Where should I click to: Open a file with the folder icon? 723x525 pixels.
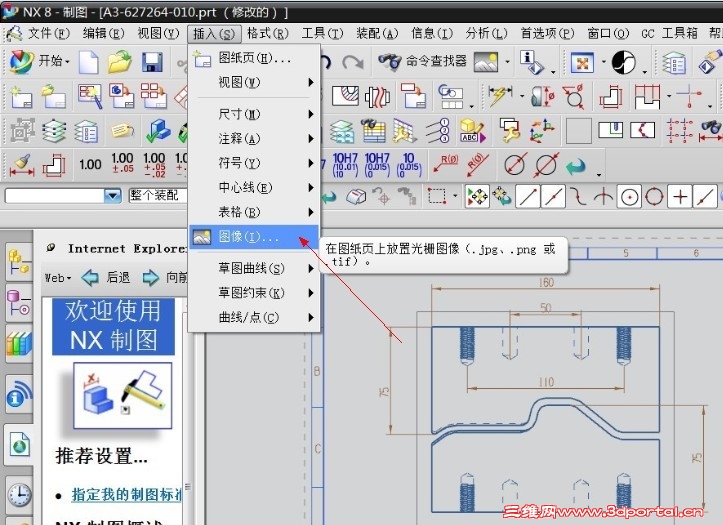[x=120, y=62]
